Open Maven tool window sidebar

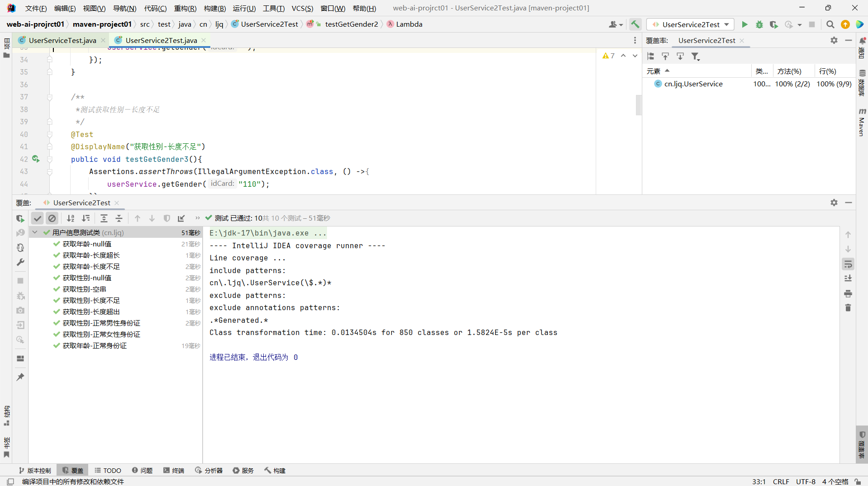(862, 122)
